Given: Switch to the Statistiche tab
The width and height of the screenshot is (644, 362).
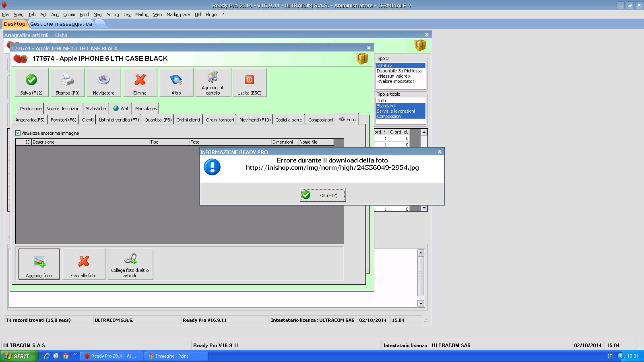Looking at the screenshot, I should pos(96,109).
